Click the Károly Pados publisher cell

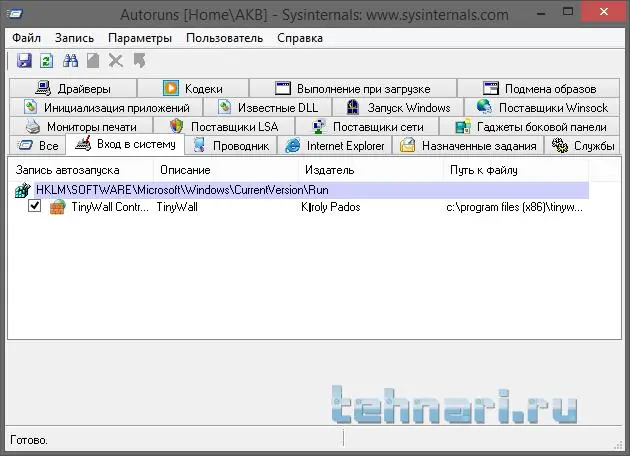tap(331, 207)
